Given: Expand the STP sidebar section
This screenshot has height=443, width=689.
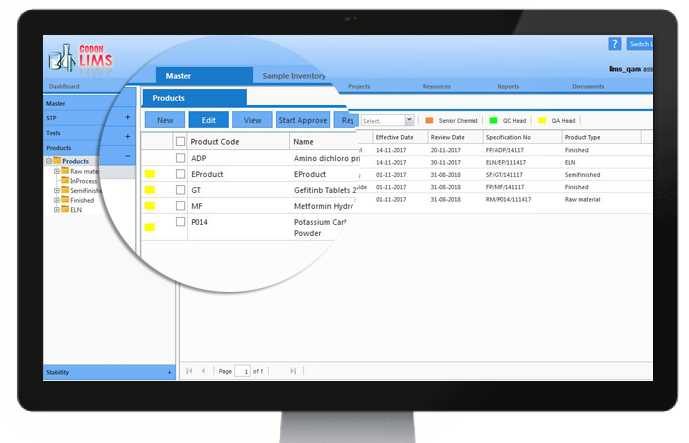Looking at the screenshot, I should tap(127, 118).
